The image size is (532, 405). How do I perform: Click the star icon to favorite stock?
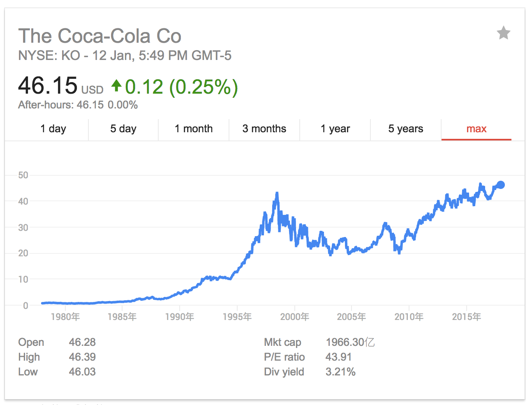[503, 33]
